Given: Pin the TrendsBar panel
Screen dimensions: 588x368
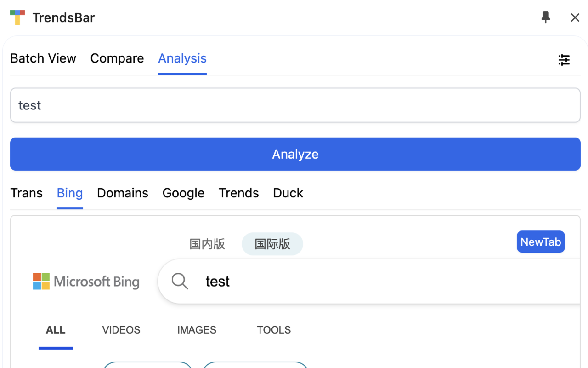Looking at the screenshot, I should click(546, 17).
